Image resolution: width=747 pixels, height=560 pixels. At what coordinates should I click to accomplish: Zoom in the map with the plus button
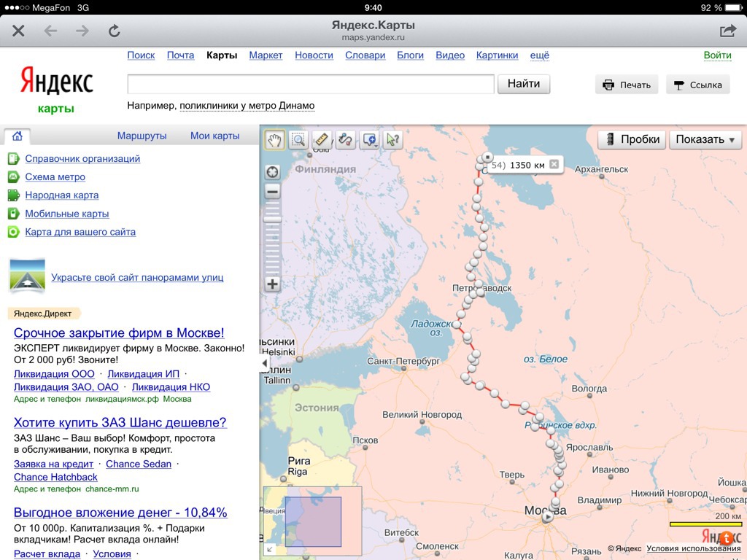(x=273, y=284)
